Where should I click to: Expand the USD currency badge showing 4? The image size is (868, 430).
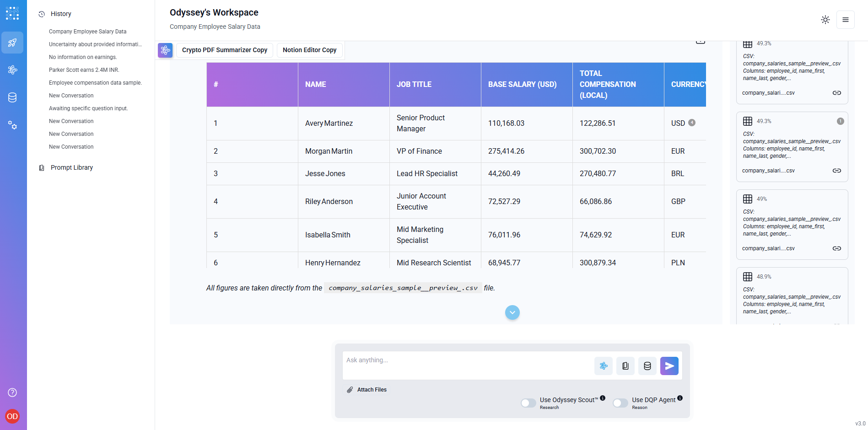[x=692, y=123]
